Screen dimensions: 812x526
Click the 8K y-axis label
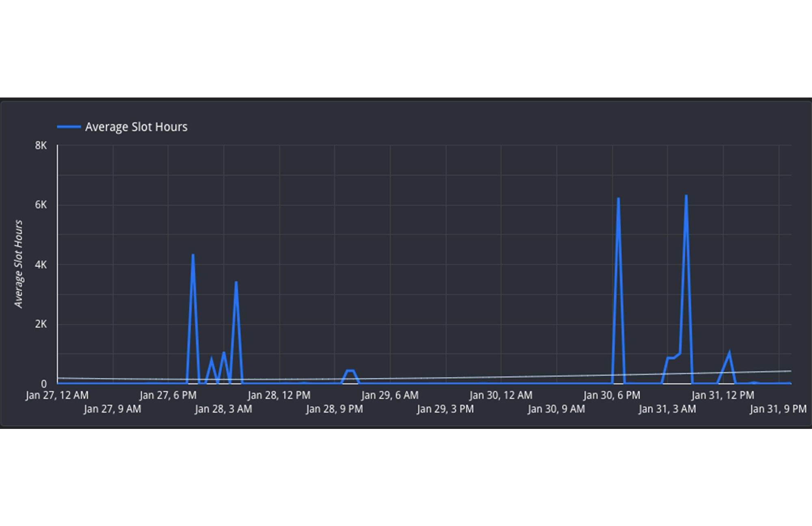click(41, 145)
